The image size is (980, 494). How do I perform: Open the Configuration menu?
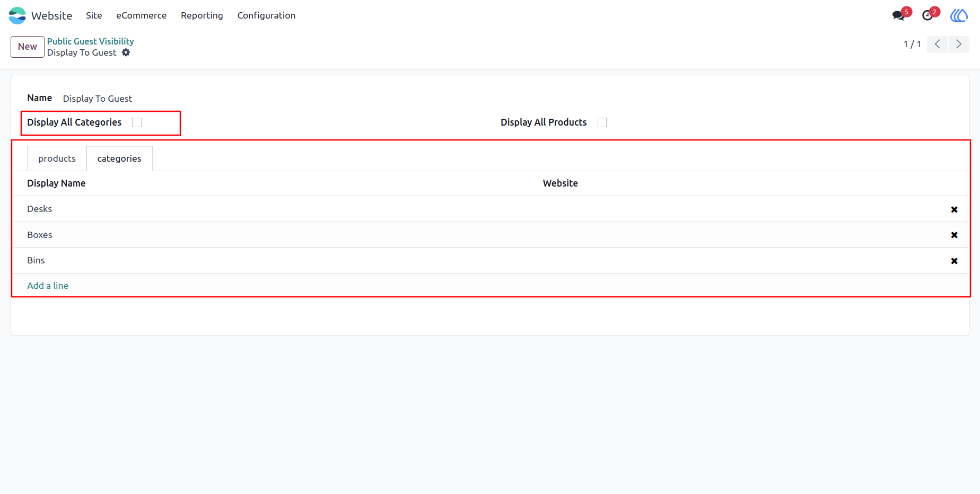(266, 15)
